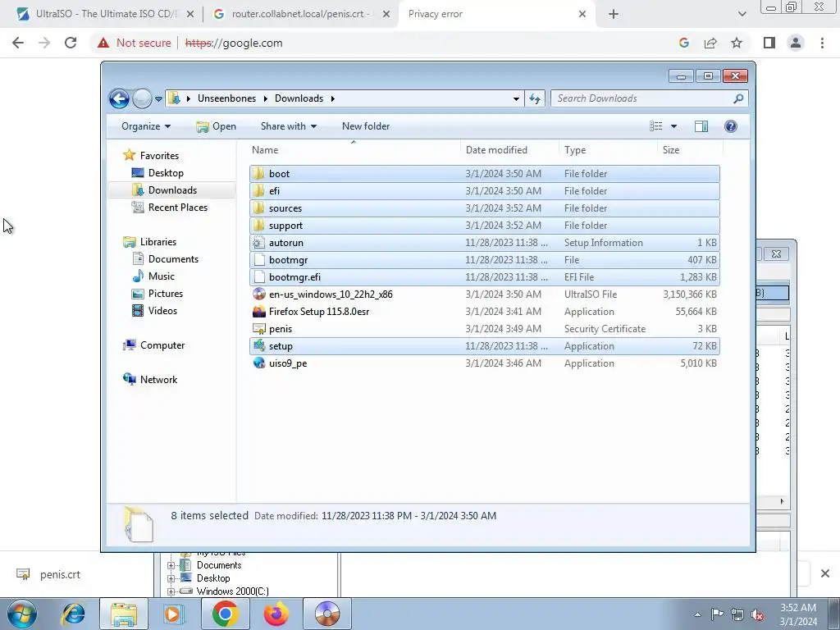Select Network in navigation pane
840x630 pixels.
pos(158,380)
